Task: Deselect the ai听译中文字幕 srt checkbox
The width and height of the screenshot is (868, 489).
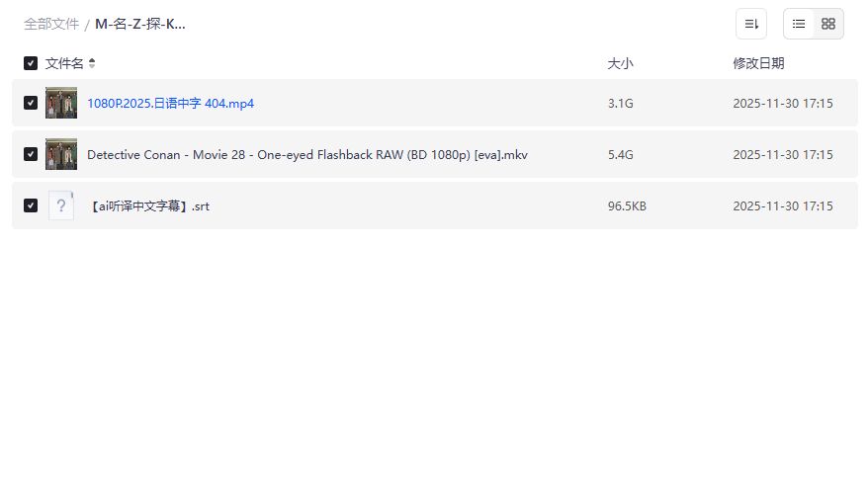Action: click(x=31, y=205)
